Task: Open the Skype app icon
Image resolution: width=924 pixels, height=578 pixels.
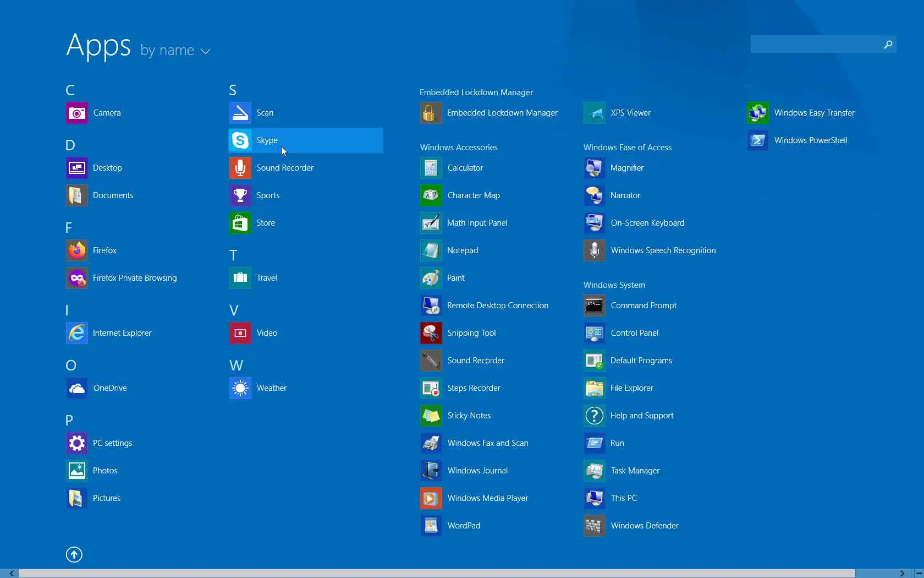Action: pos(240,140)
